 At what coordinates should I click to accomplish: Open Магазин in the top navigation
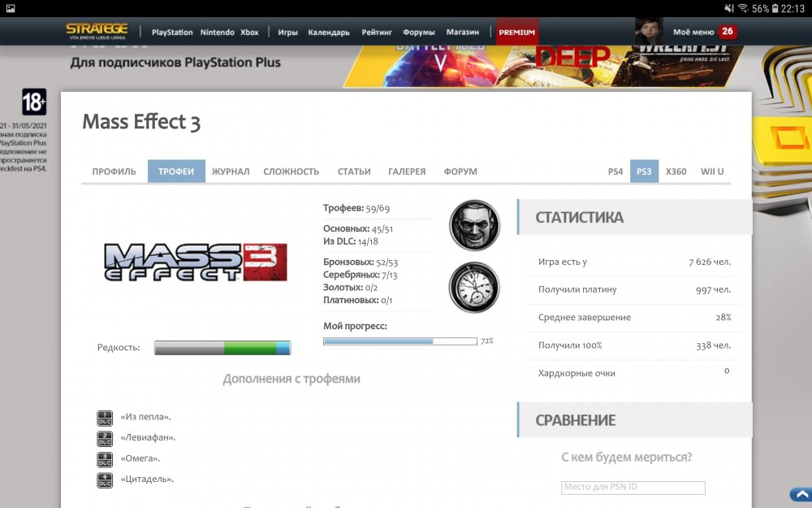(462, 33)
